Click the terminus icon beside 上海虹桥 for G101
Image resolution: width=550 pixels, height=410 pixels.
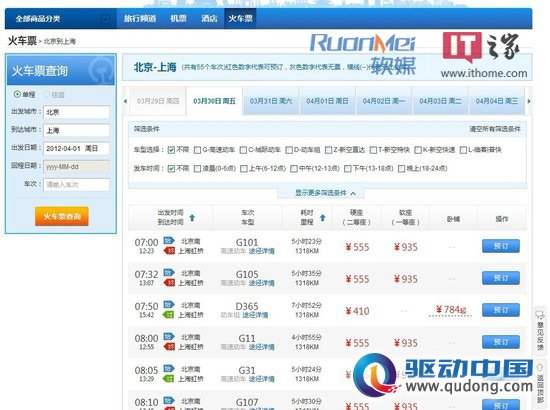click(169, 251)
